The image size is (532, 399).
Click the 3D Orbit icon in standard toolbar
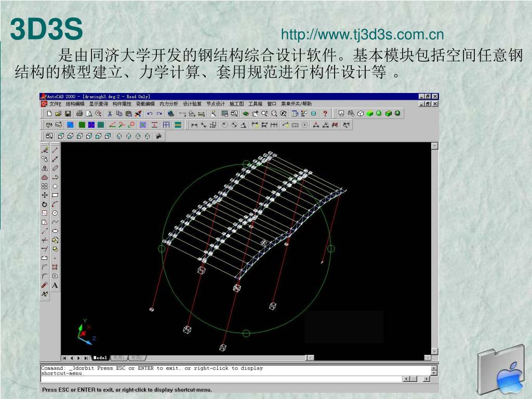click(x=246, y=114)
